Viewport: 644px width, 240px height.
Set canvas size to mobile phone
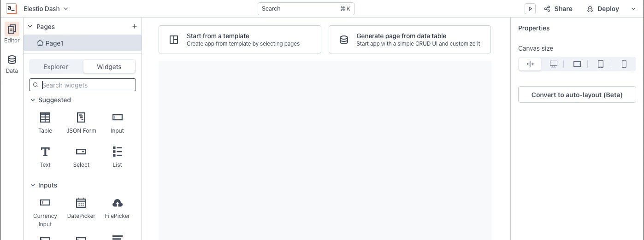point(624,64)
